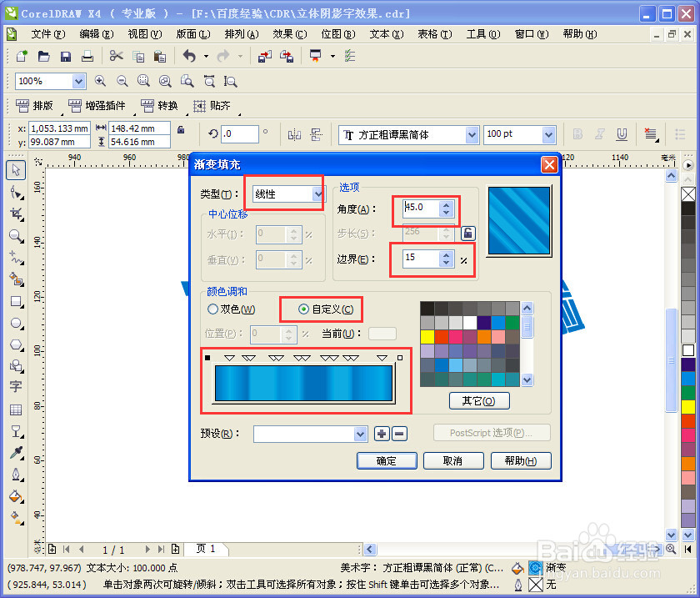The image size is (700, 598).
Task: Click the Open folder icon
Action: click(x=43, y=57)
